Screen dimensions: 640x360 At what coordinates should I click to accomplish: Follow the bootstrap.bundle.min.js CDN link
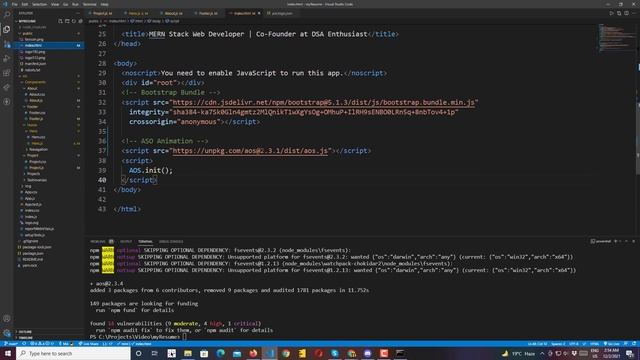click(324, 102)
